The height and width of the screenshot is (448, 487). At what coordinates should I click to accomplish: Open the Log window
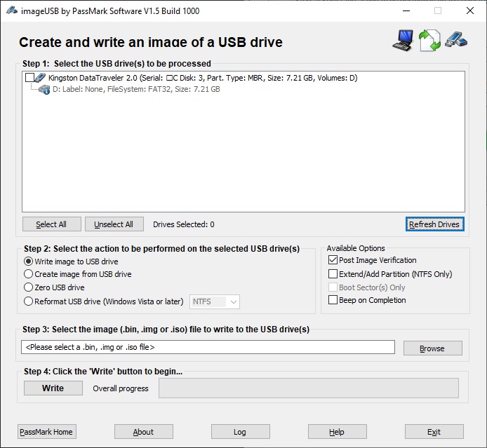pos(241,432)
